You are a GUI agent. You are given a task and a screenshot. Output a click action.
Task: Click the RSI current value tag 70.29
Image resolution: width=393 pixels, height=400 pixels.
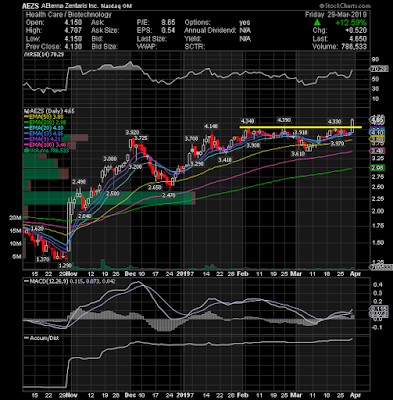[379, 69]
